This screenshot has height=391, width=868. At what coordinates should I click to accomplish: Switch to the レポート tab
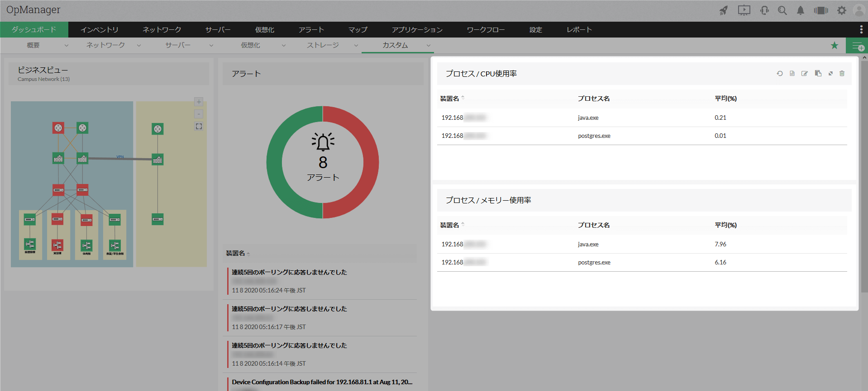[579, 30]
